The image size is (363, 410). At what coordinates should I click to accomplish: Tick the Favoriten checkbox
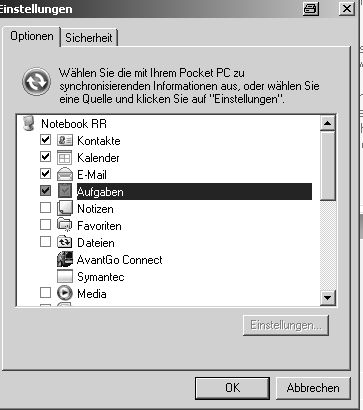point(45,225)
